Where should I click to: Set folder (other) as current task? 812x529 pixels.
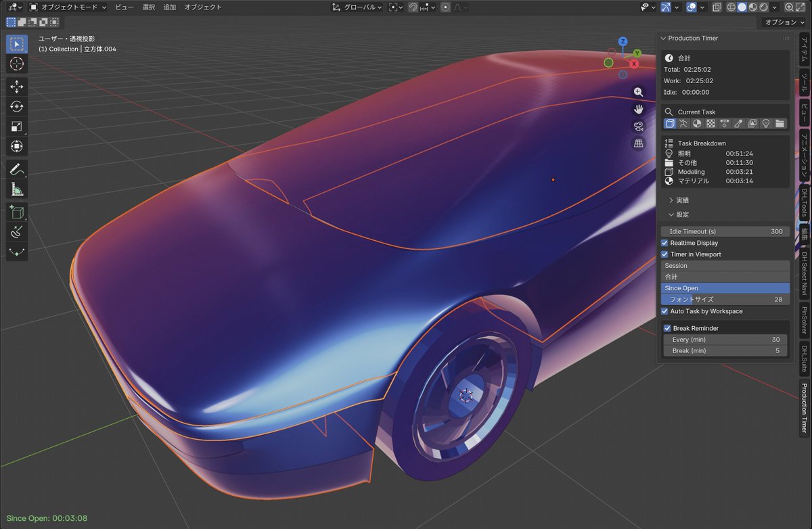pos(780,124)
